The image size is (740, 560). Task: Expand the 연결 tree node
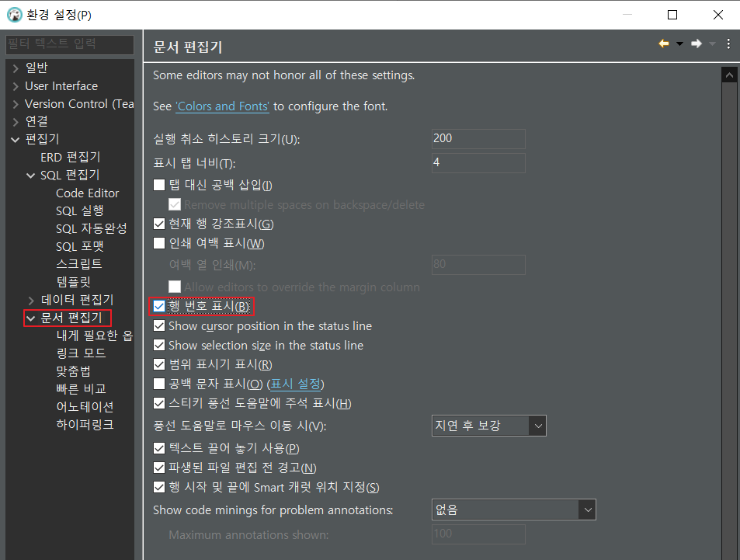tap(16, 122)
